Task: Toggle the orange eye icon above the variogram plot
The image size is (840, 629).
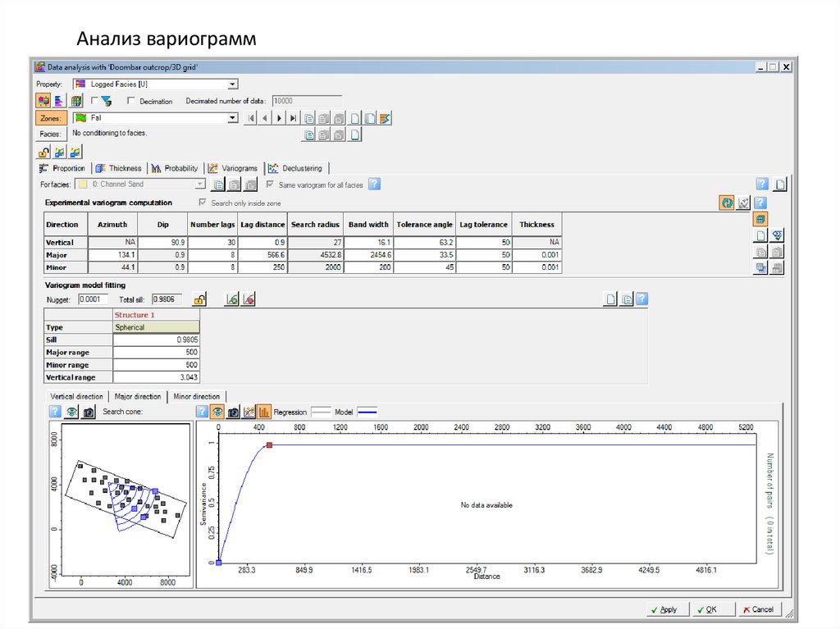Action: pyautogui.click(x=217, y=412)
